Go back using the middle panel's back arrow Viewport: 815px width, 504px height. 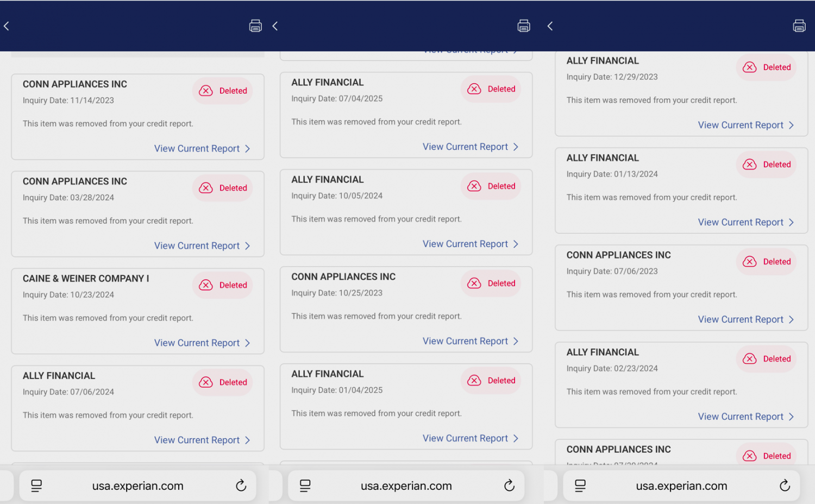(x=275, y=26)
